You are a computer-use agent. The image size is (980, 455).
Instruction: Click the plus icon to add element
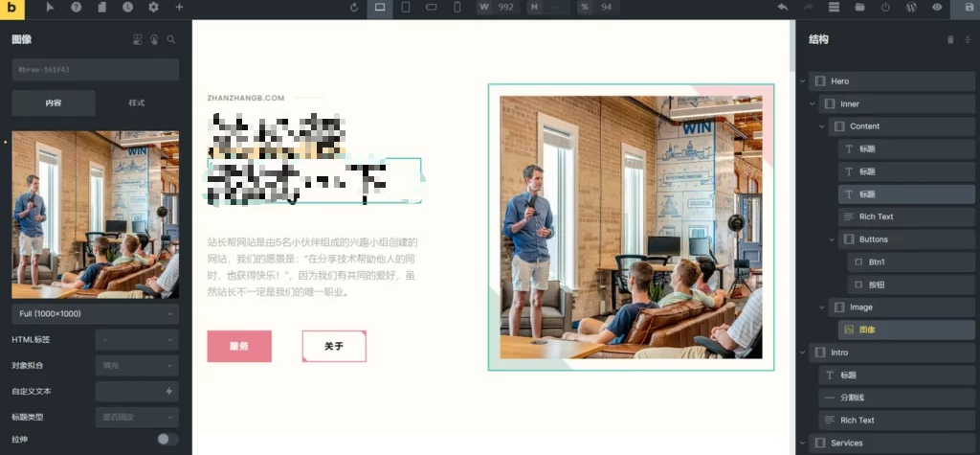point(179,7)
